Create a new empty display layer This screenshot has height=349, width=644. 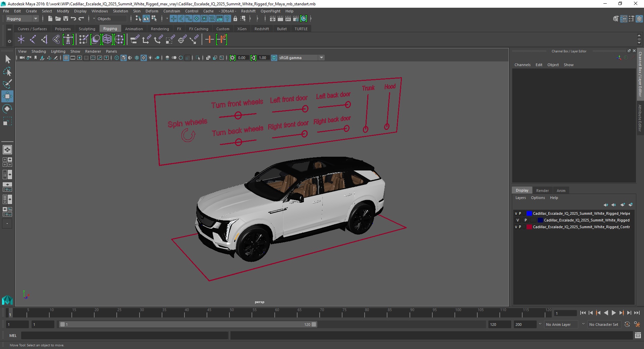(x=623, y=205)
